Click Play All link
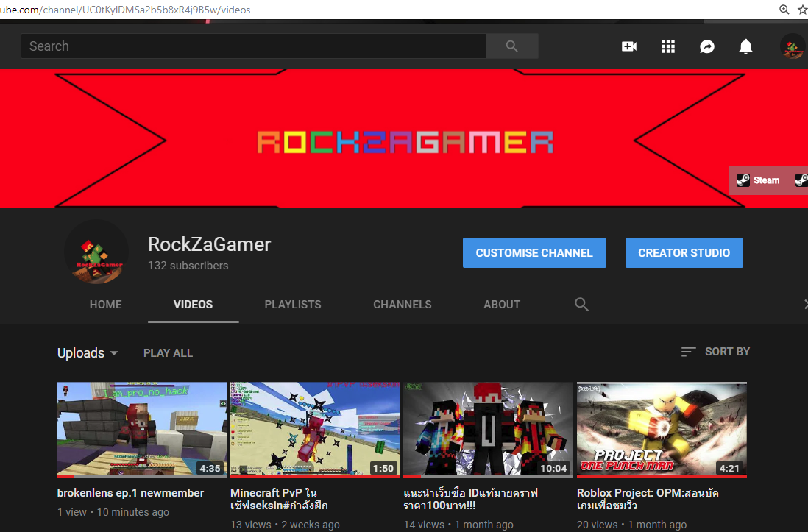The image size is (808, 532). (x=168, y=353)
